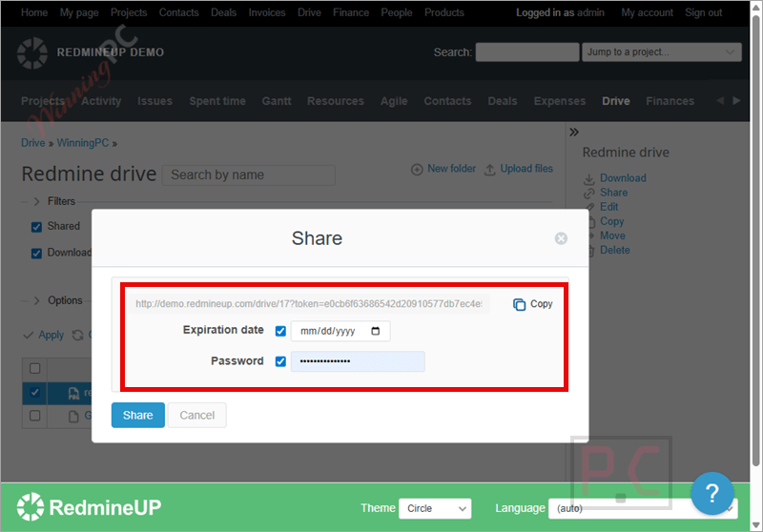Toggle the Expiration date checkbox
Screen dimensions: 763x532
click(280, 331)
